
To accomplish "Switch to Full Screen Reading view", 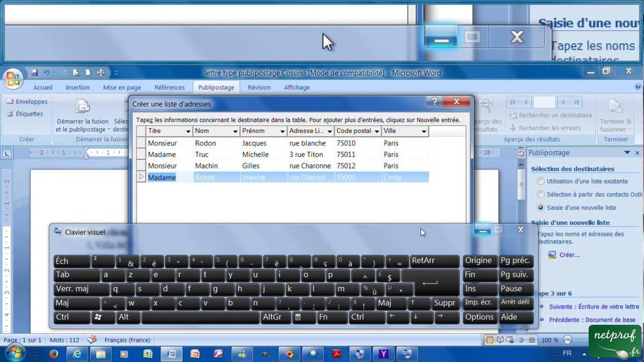I will pos(501,340).
